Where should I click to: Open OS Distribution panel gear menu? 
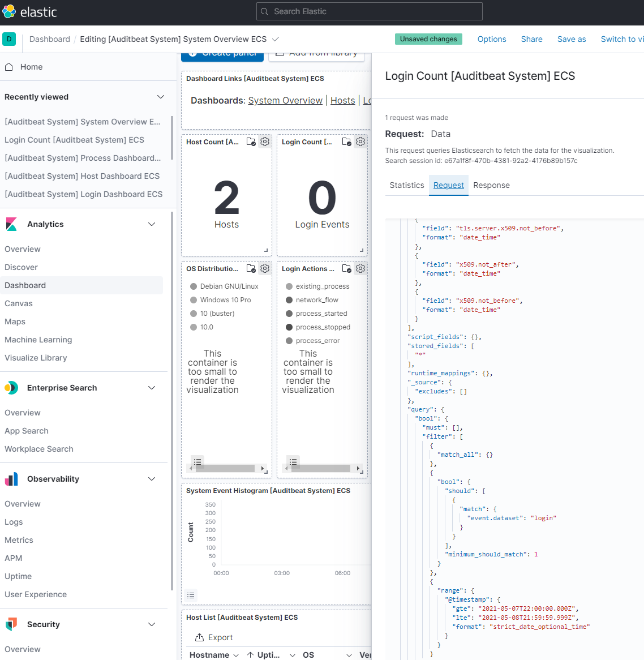[x=265, y=268]
